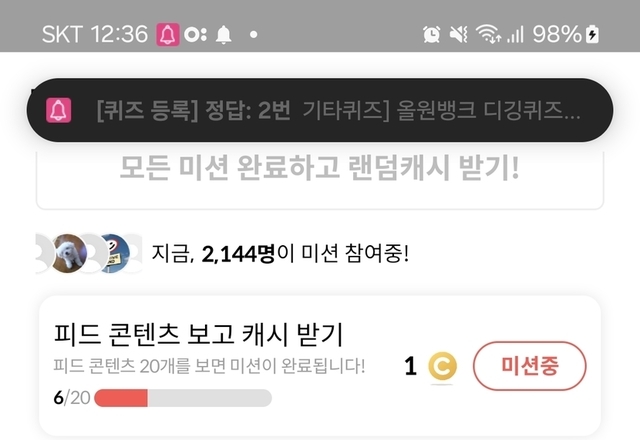Tap the pink bell app icon in the status bar
The height and width of the screenshot is (440, 640).
click(x=166, y=34)
